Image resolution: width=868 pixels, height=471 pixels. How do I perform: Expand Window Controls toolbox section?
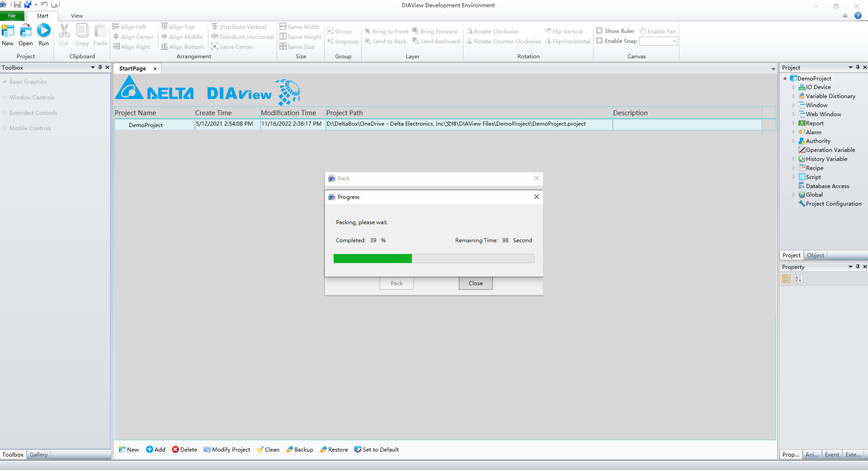[x=5, y=97]
